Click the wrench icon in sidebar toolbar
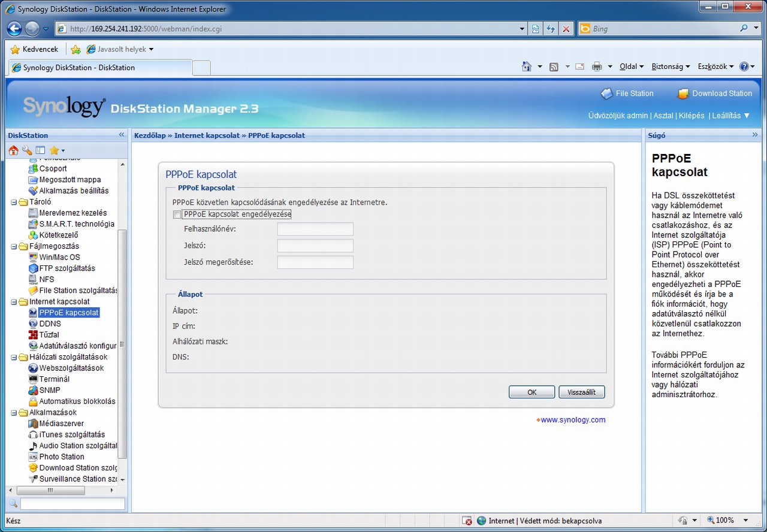 point(27,150)
